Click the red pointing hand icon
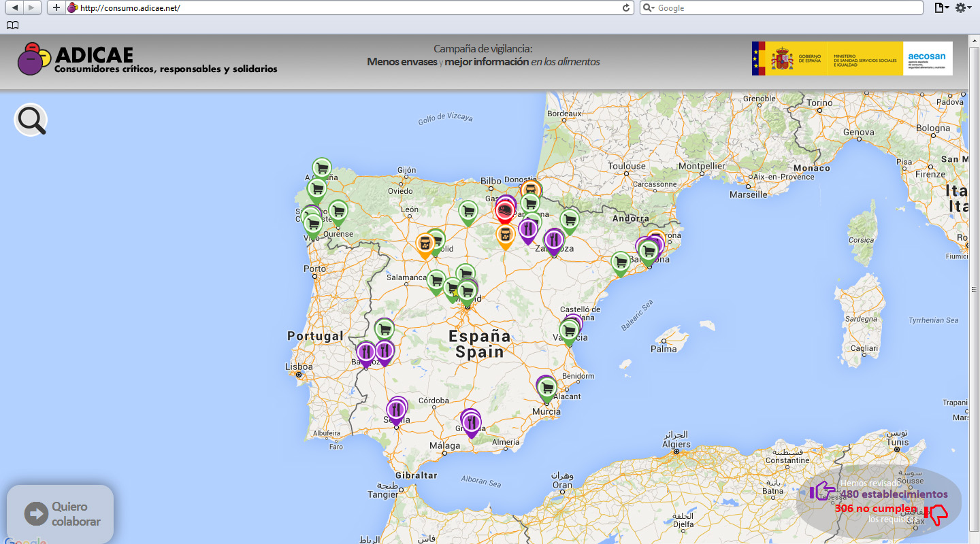This screenshot has height=544, width=980. 936,515
